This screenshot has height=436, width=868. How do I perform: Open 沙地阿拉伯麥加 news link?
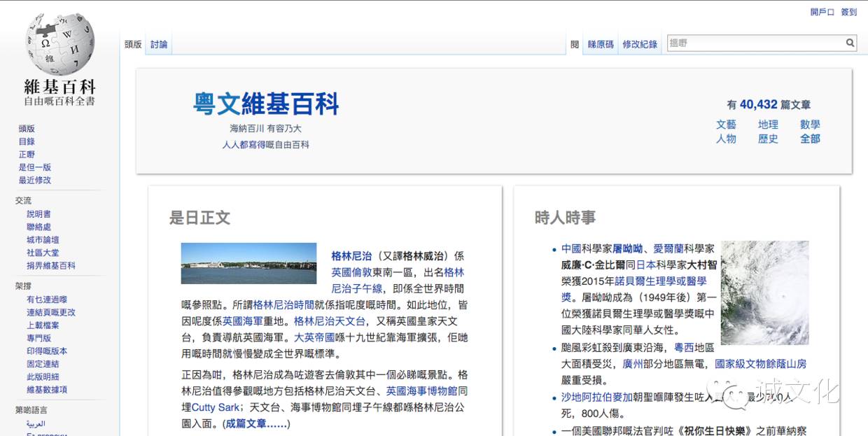tap(596, 398)
